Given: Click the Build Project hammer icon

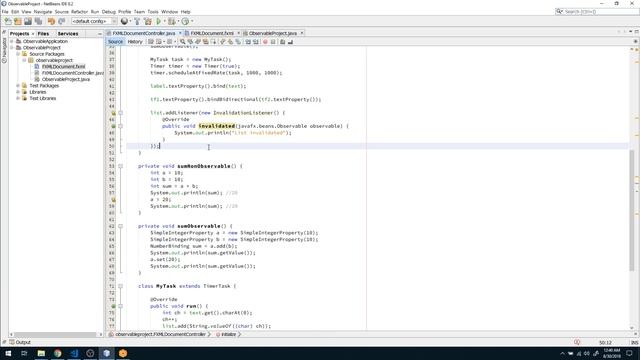Looking at the screenshot, I should click(x=137, y=21).
